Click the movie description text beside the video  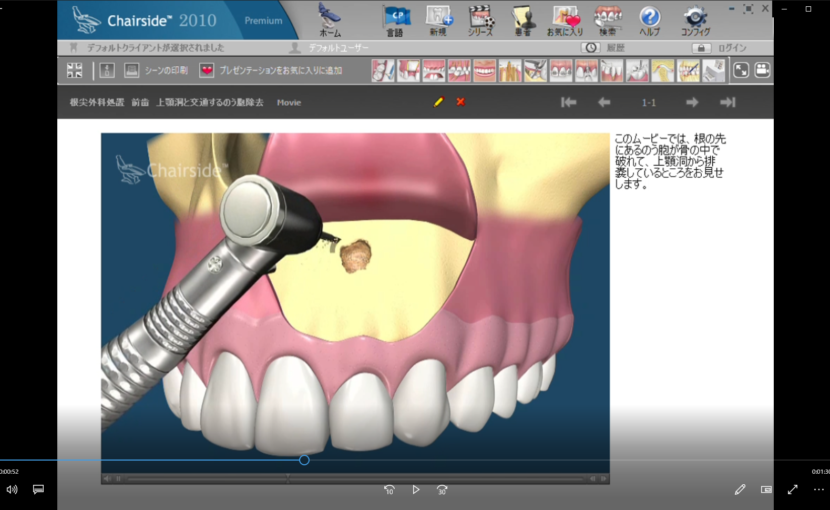[670, 162]
